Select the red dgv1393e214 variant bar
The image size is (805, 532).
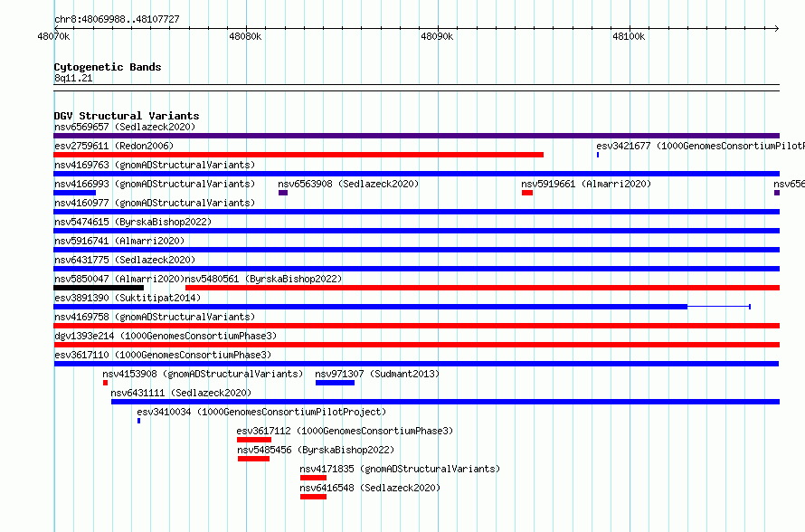point(416,345)
